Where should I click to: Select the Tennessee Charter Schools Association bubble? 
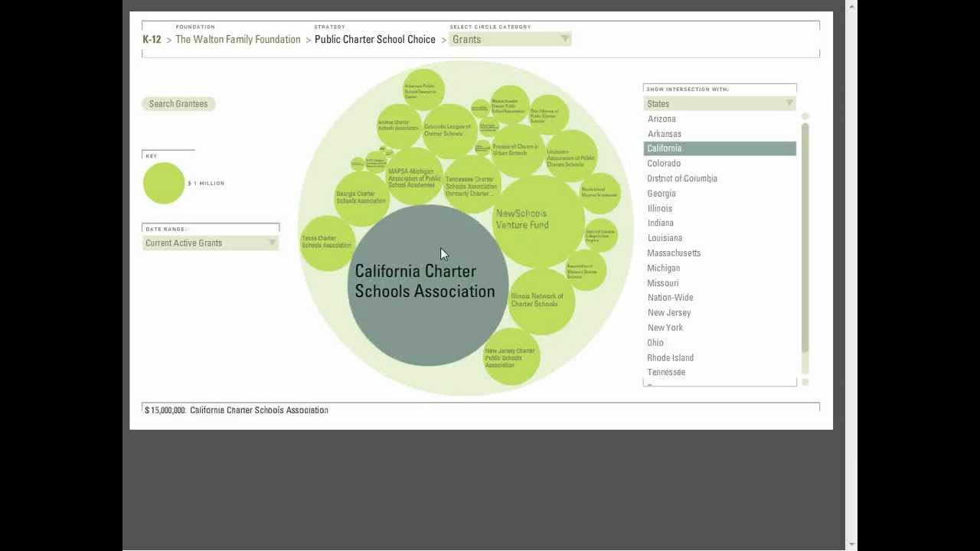[x=472, y=184]
